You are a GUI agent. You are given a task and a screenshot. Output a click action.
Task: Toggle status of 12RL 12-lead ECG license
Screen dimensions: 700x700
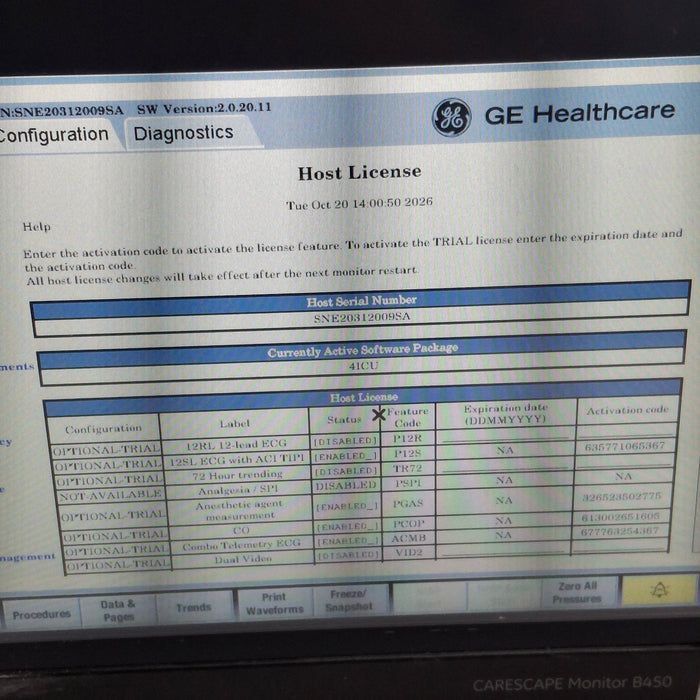tap(345, 441)
